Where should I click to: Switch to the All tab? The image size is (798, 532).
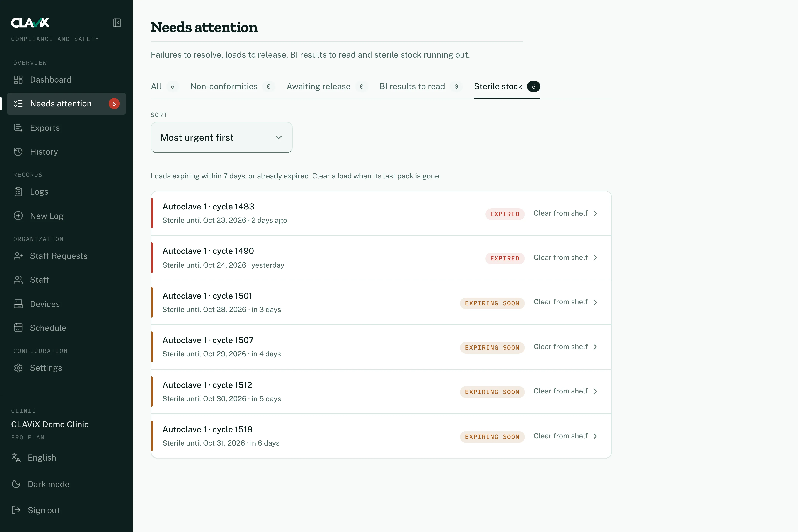click(x=165, y=86)
